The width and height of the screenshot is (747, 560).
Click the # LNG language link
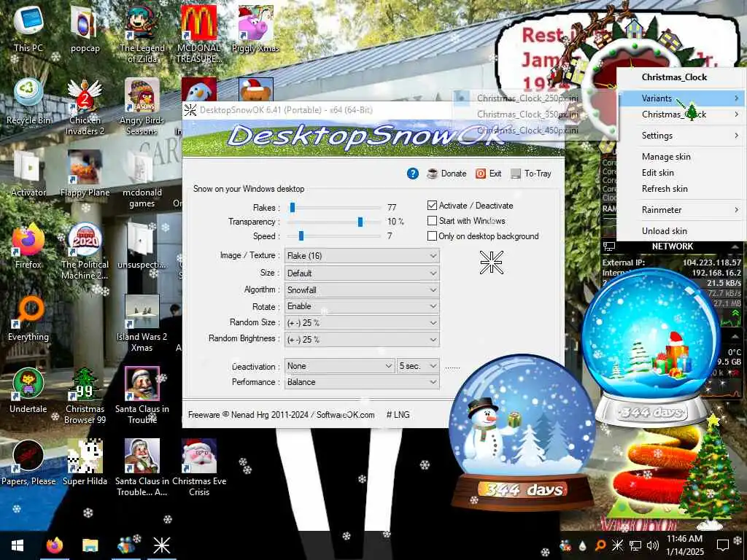398,415
